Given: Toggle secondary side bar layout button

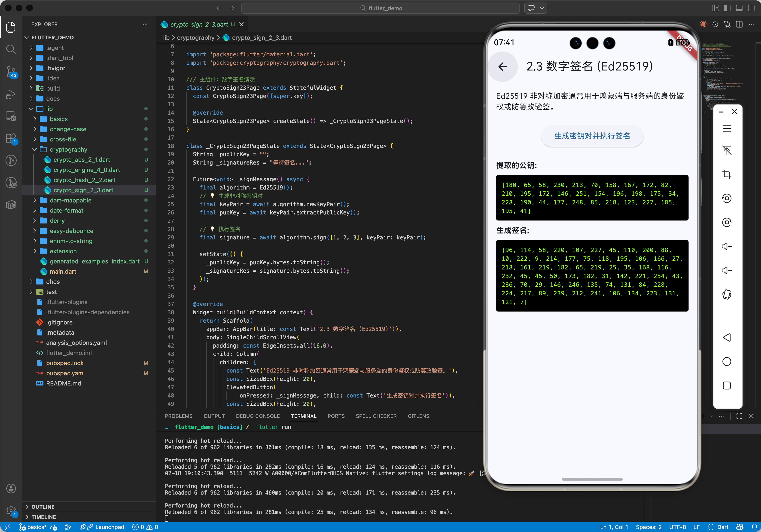Looking at the screenshot, I should 751,8.
